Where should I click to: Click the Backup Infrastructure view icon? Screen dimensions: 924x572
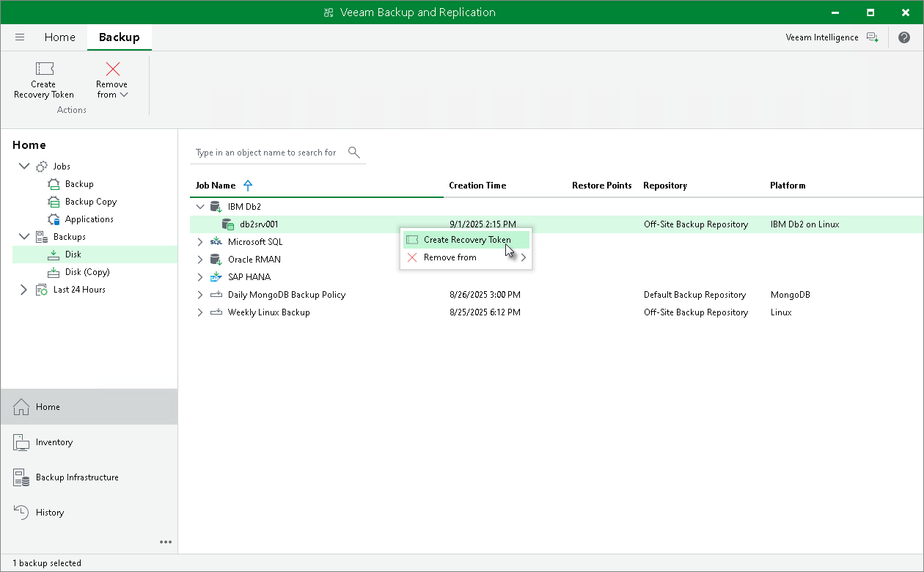coord(21,477)
